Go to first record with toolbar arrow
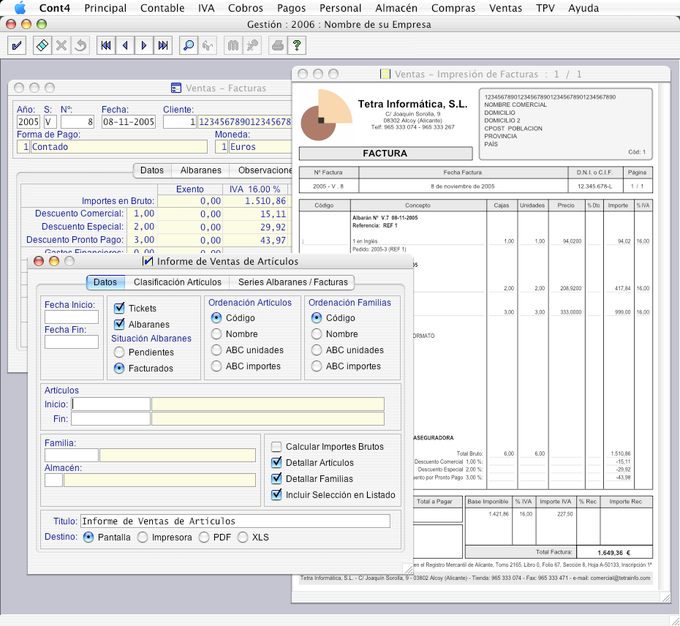 click(x=105, y=45)
